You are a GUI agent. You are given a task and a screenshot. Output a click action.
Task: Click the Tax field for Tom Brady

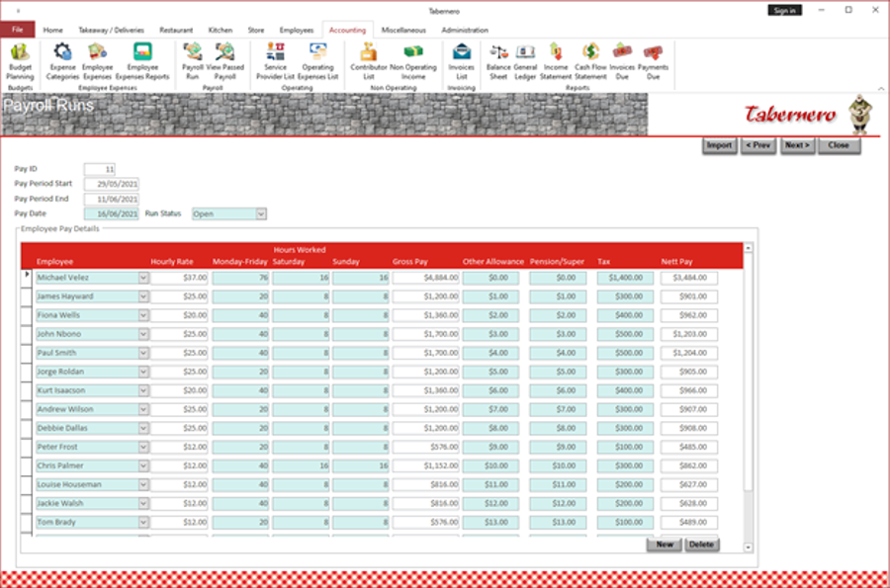625,522
